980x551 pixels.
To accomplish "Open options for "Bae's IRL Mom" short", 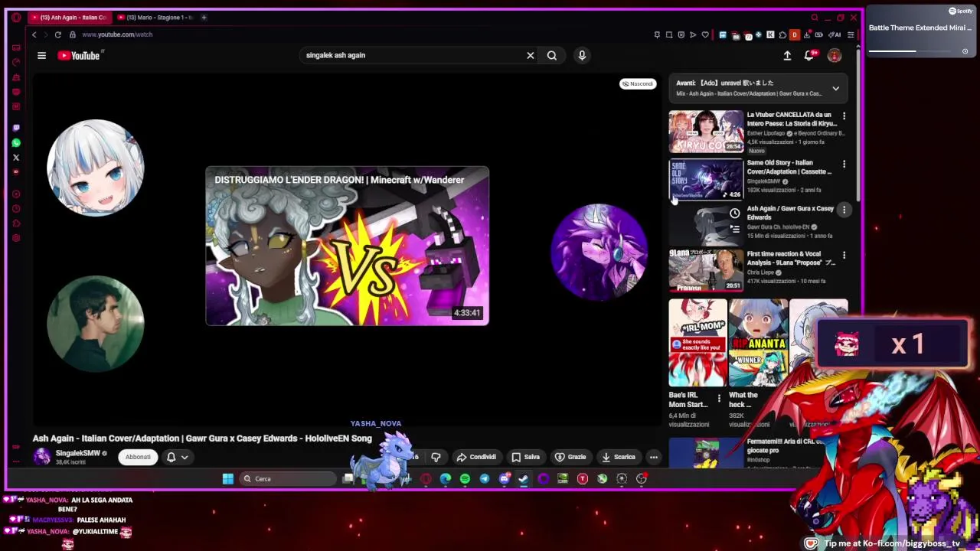I will 718,399.
